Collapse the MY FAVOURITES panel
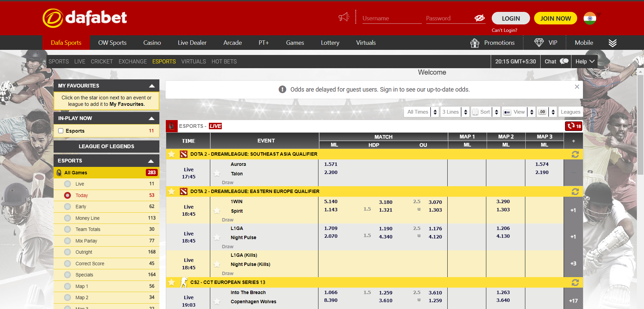 [153, 85]
